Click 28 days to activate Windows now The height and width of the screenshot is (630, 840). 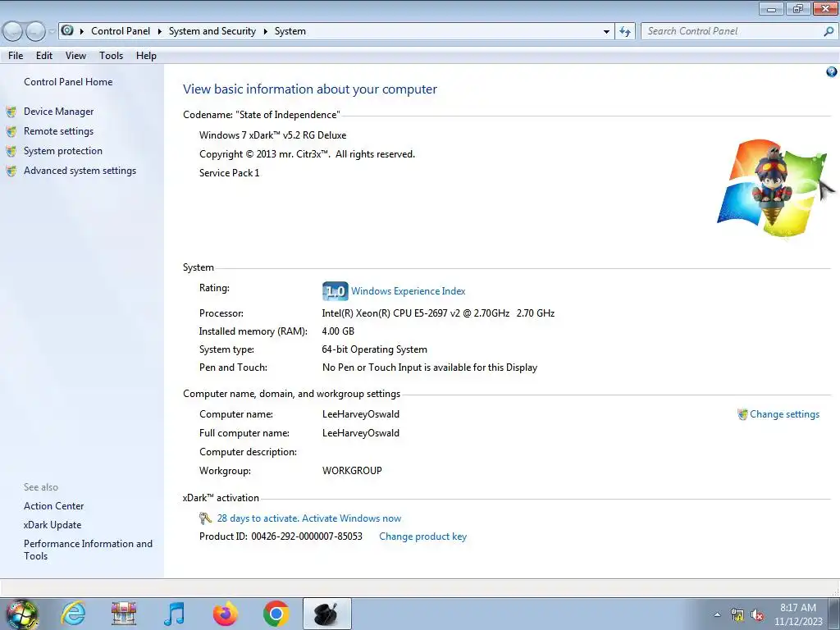click(309, 518)
